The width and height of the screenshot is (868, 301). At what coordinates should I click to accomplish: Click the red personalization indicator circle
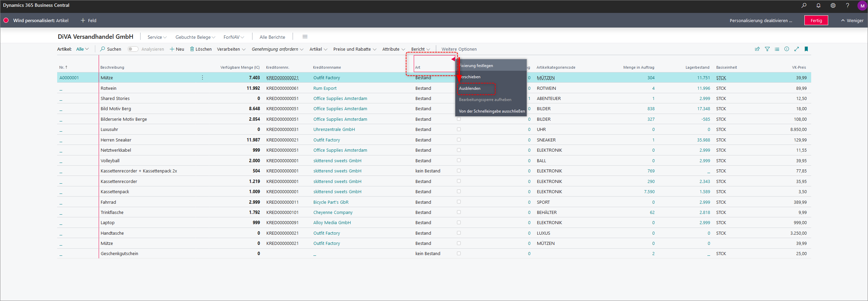click(6, 20)
